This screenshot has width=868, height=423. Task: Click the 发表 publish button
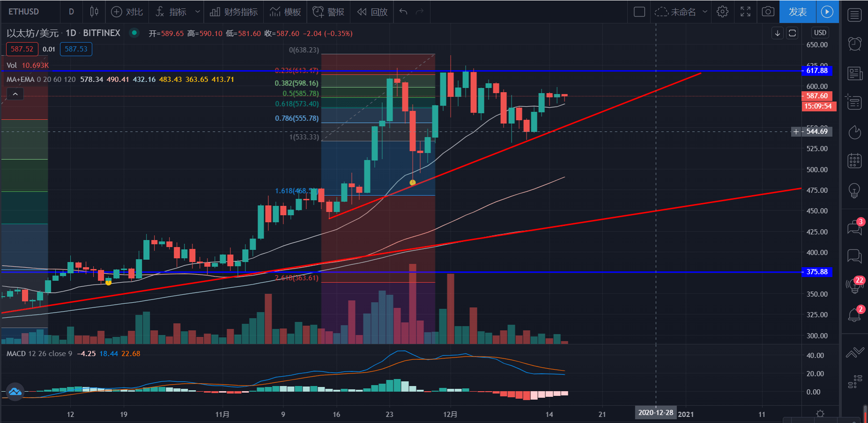pyautogui.click(x=798, y=12)
